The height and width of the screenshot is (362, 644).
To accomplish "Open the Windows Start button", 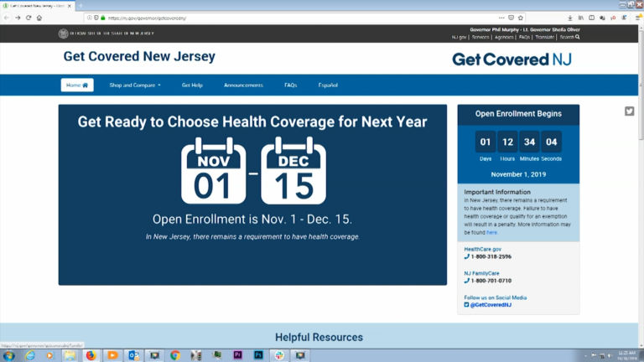I will 8,355.
